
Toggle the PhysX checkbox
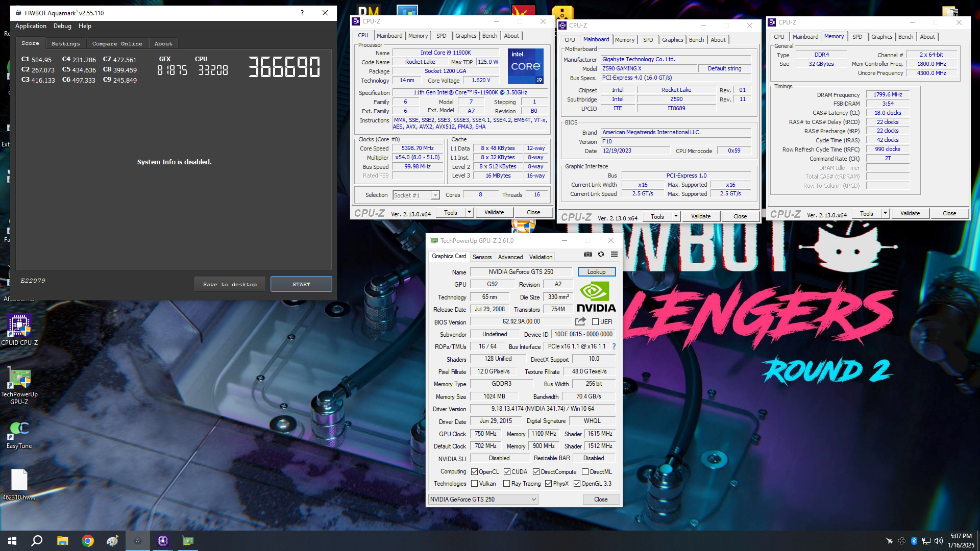[x=548, y=484]
